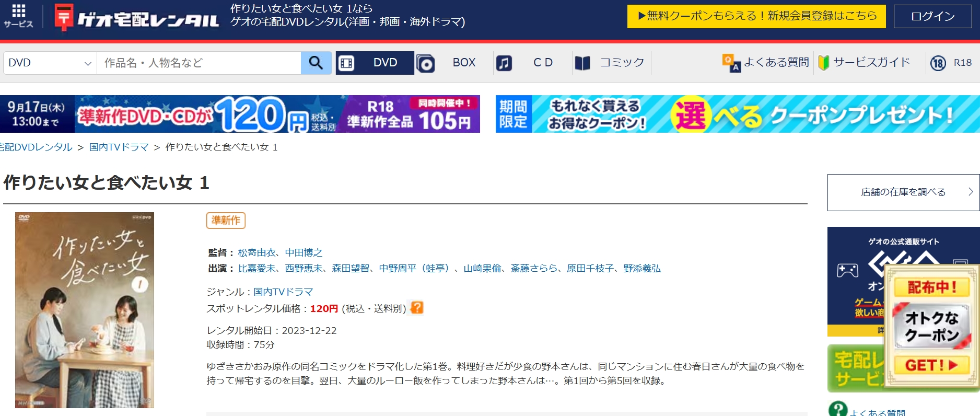
Task: Click the orange question mark help icon
Action: point(416,308)
